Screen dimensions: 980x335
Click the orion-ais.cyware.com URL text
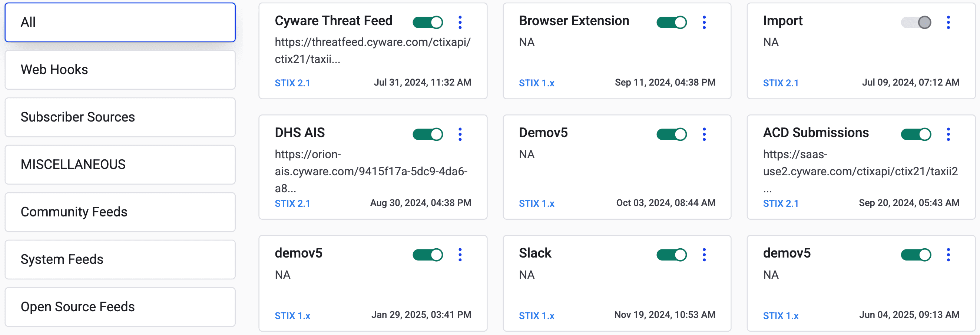coord(371,172)
